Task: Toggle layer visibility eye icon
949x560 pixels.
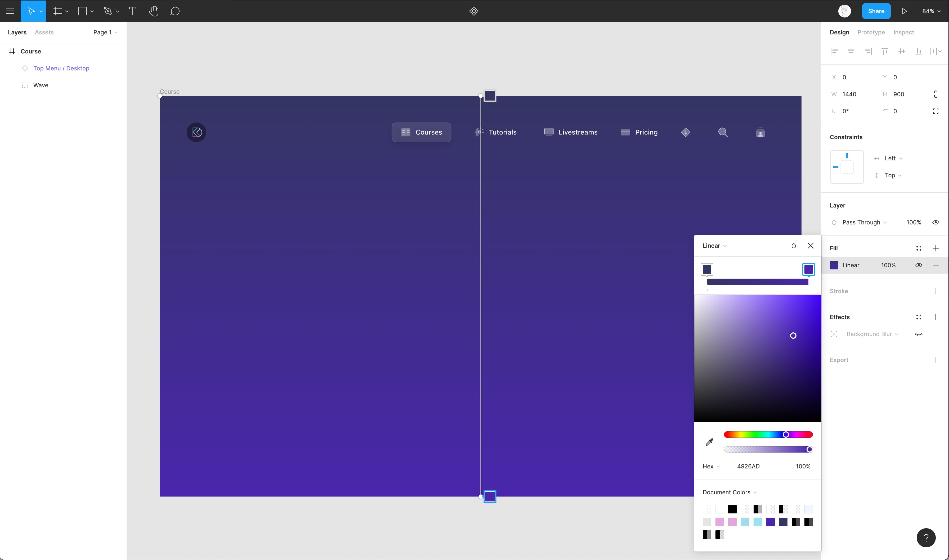Action: [935, 222]
